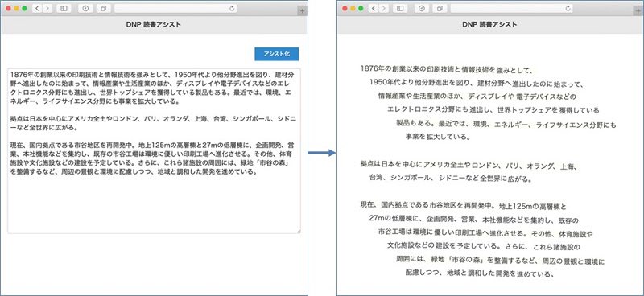Screen dimensions: 644x296
Task: Add new tab in right browser window
Action: (639, 11)
